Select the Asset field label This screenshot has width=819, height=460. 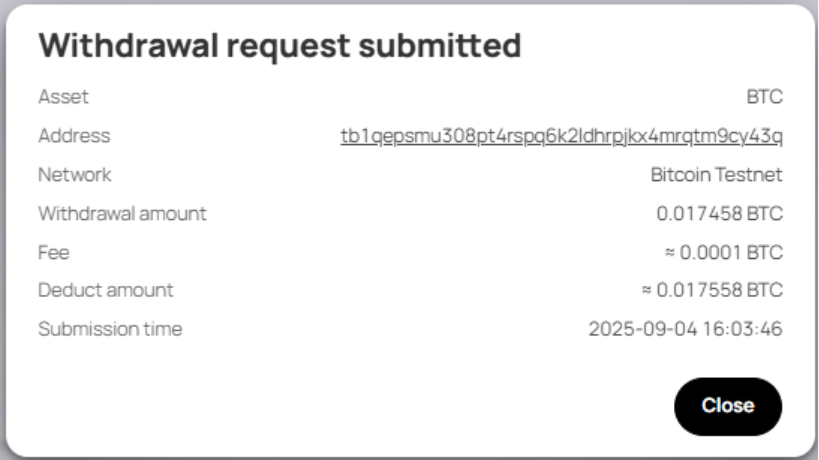click(63, 97)
